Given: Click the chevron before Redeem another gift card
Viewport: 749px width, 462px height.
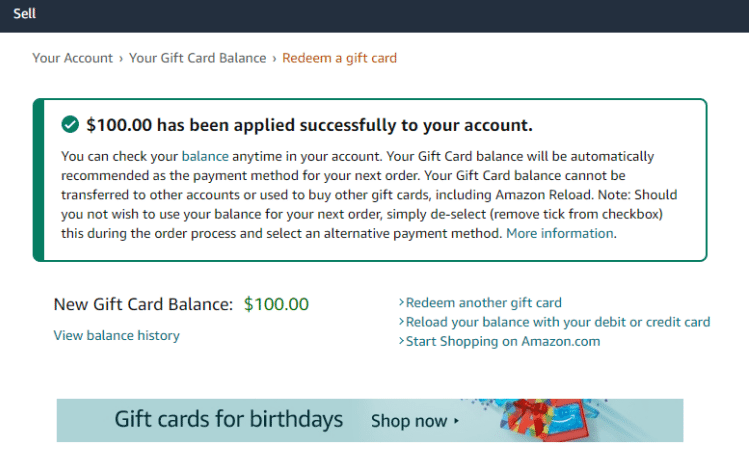Looking at the screenshot, I should [401, 302].
